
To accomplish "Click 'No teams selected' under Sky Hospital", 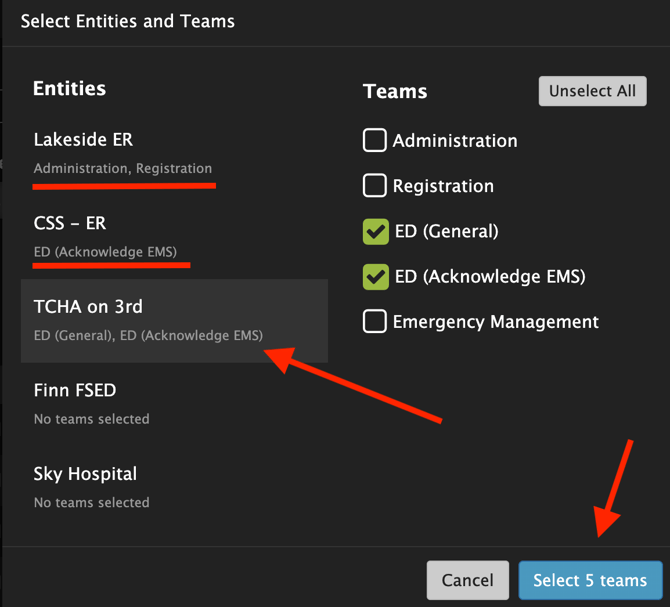I will [91, 502].
